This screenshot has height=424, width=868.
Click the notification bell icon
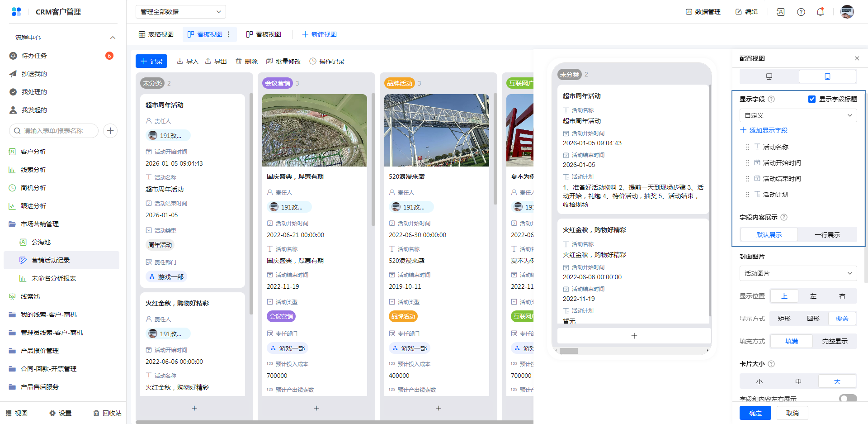(820, 12)
